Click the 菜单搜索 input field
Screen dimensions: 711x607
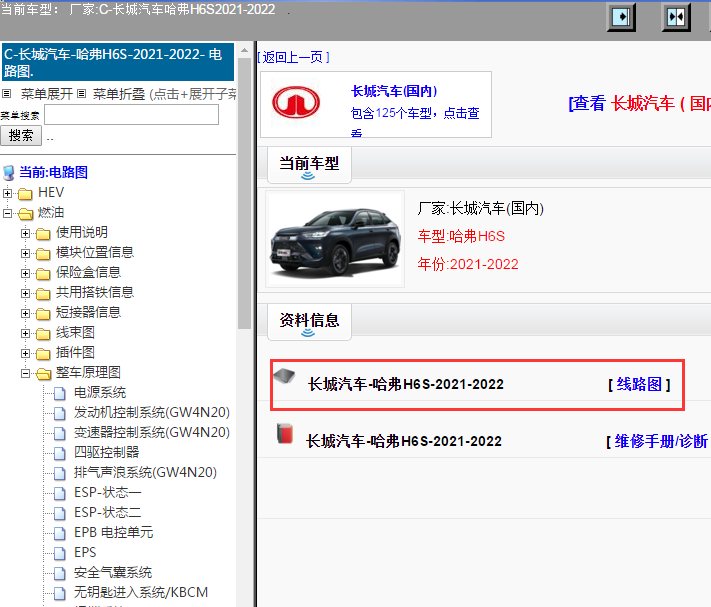coord(131,115)
